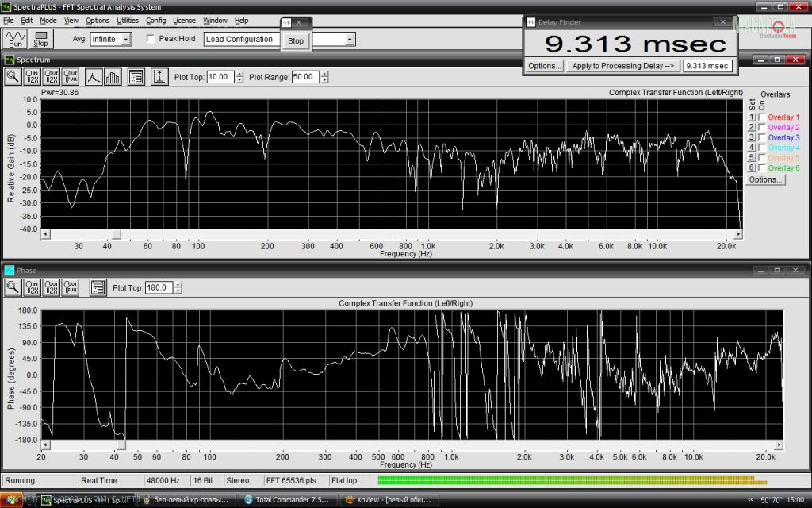Turn on the Overlay 4 checkbox
Viewport: 812px width, 508px height.
click(x=762, y=148)
